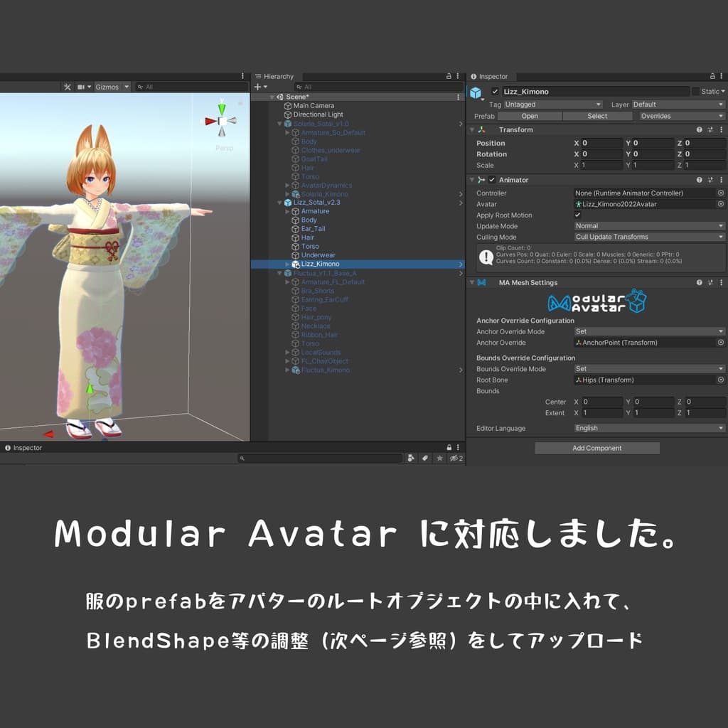Image resolution: width=728 pixels, height=728 pixels.
Task: Open Transform presets icon
Action: point(710,130)
